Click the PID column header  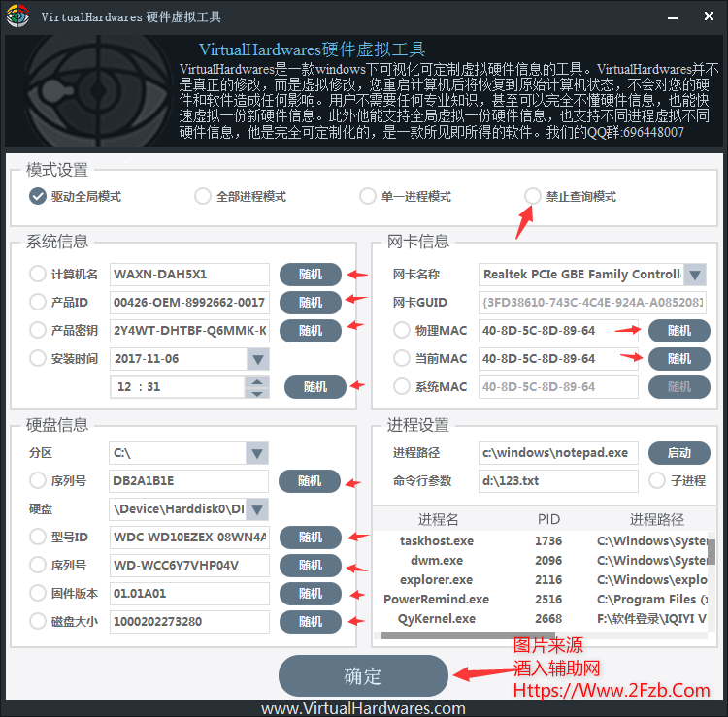click(x=548, y=519)
